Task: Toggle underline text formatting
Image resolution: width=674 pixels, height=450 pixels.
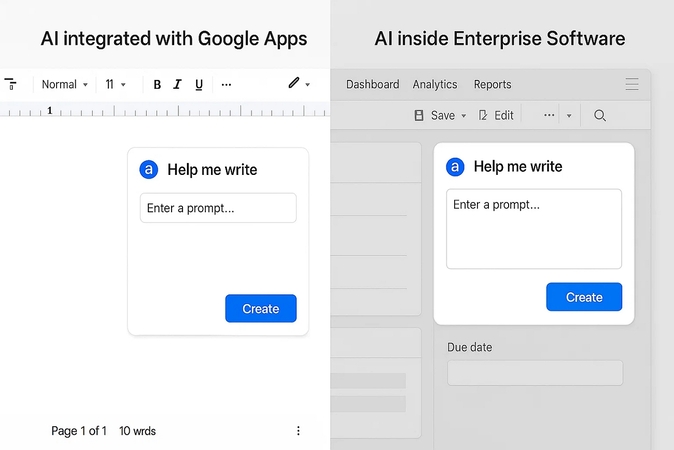Action: [x=199, y=85]
